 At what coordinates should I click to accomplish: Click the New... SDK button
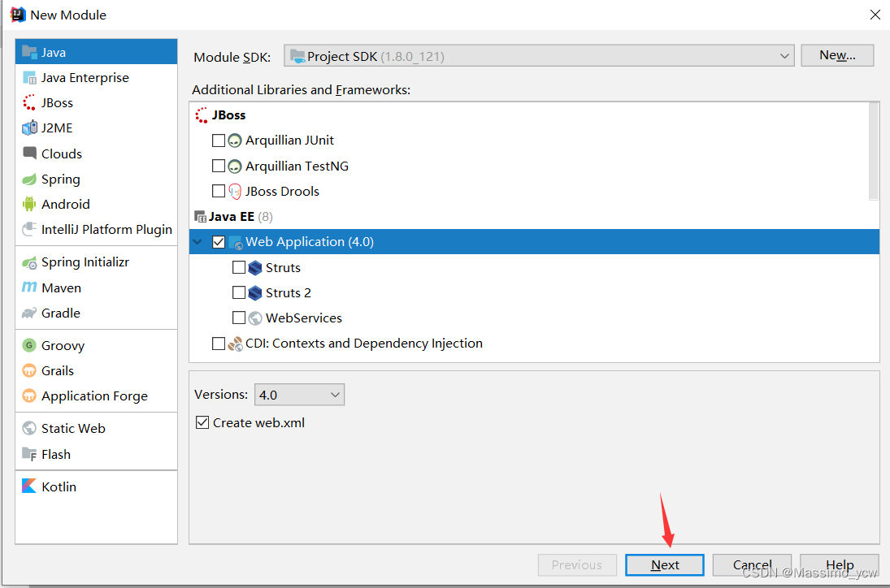click(837, 55)
